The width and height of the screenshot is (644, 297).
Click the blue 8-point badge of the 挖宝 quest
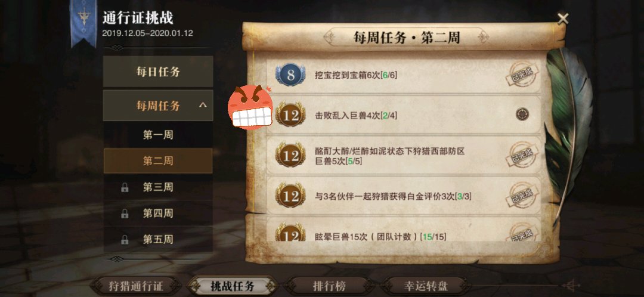coord(290,75)
